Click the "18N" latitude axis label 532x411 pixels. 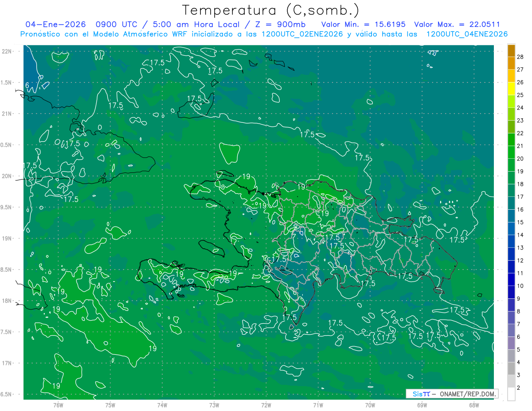(x=7, y=301)
